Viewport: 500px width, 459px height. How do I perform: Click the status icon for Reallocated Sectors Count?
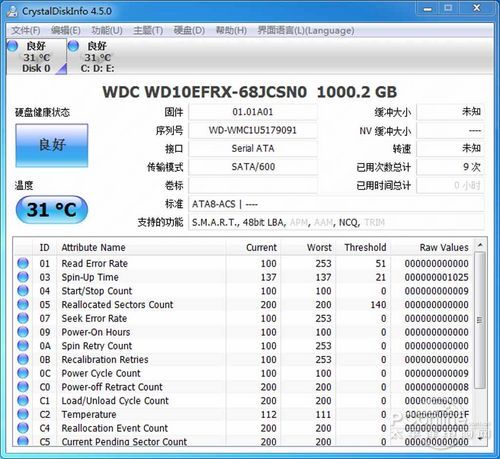click(x=23, y=304)
